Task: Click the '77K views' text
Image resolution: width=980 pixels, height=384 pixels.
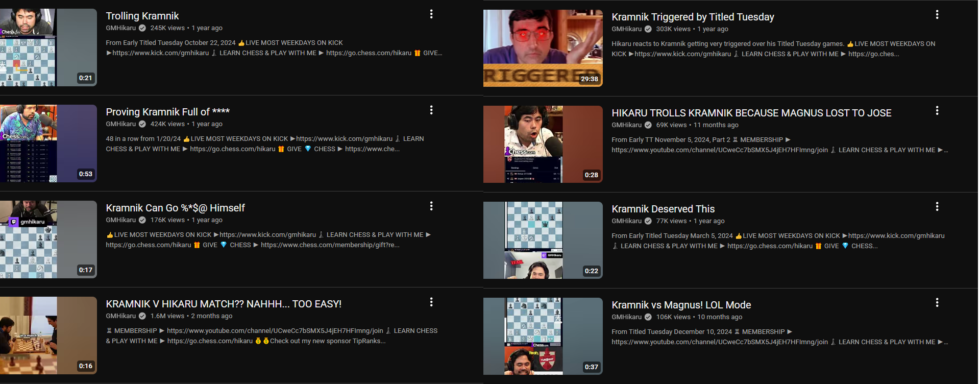Action: [671, 221]
